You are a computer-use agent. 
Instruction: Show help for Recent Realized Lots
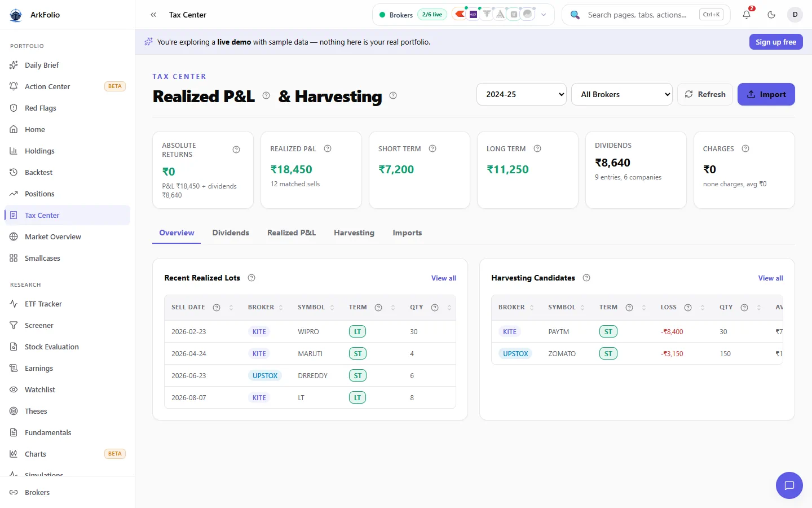[251, 278]
